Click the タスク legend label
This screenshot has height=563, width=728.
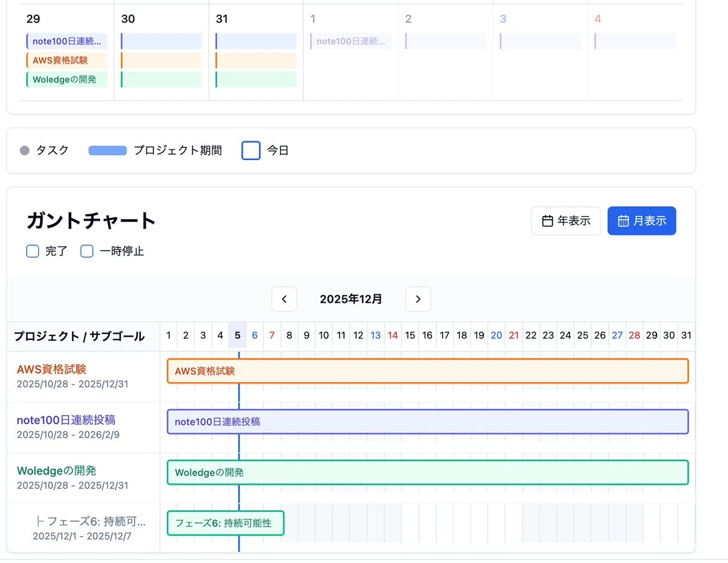click(52, 150)
